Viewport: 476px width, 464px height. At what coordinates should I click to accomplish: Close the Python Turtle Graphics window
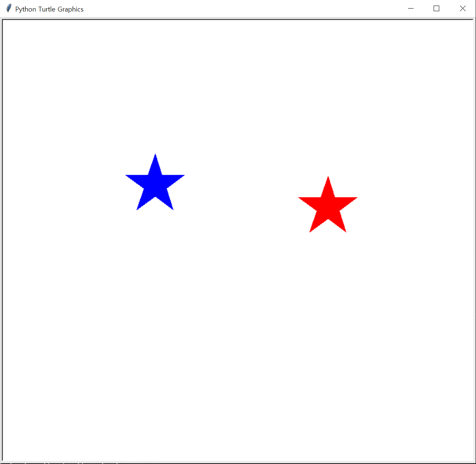(463, 9)
